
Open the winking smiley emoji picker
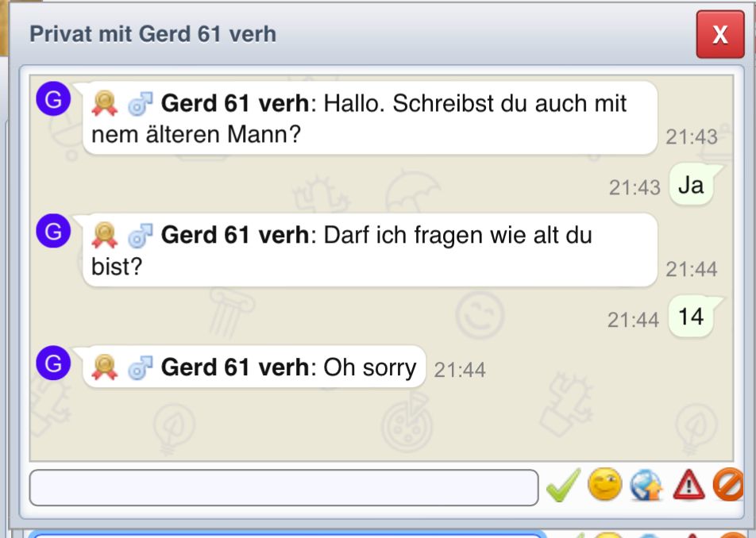tap(605, 486)
